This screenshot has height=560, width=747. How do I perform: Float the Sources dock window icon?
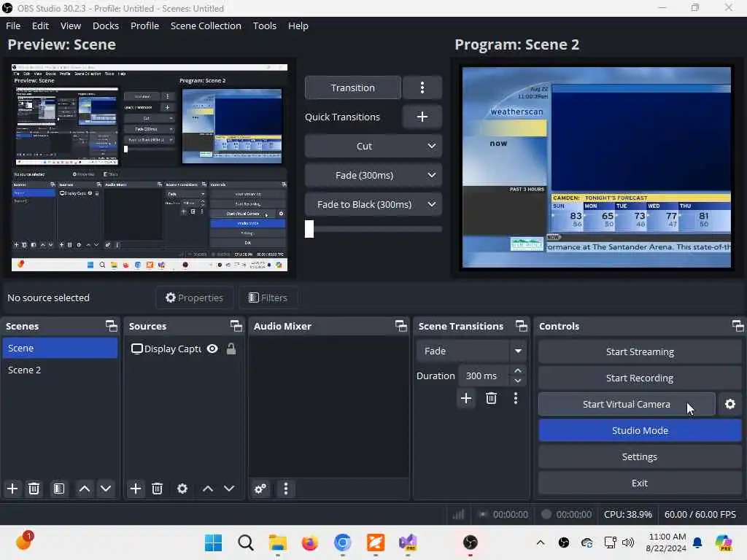[x=236, y=326]
